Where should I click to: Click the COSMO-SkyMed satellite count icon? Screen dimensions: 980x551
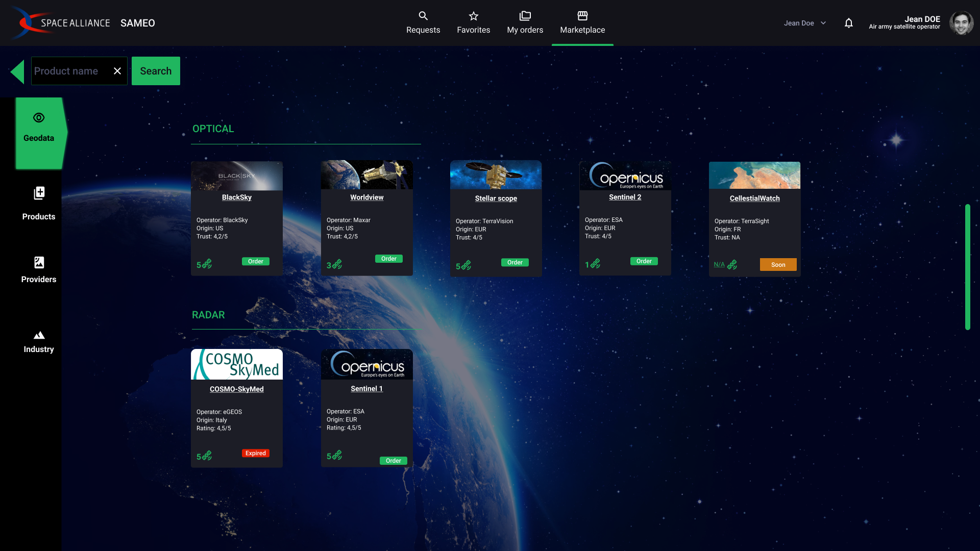click(x=207, y=456)
